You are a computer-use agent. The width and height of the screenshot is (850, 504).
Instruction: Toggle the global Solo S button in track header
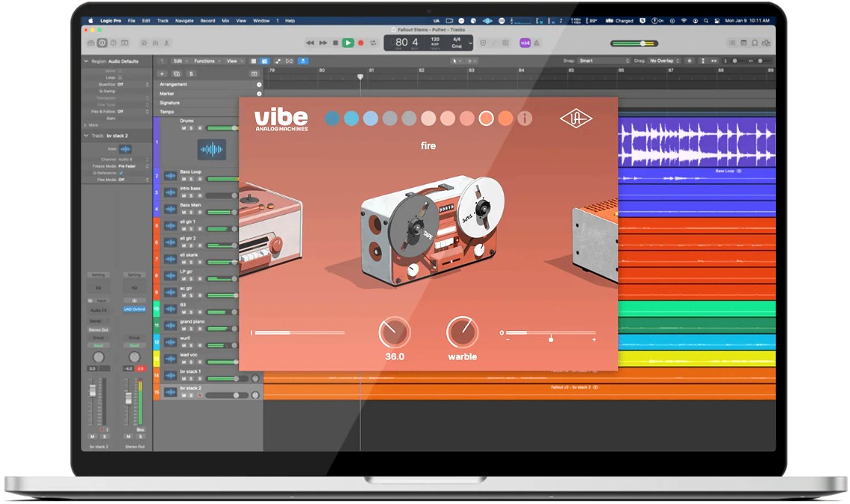191,74
